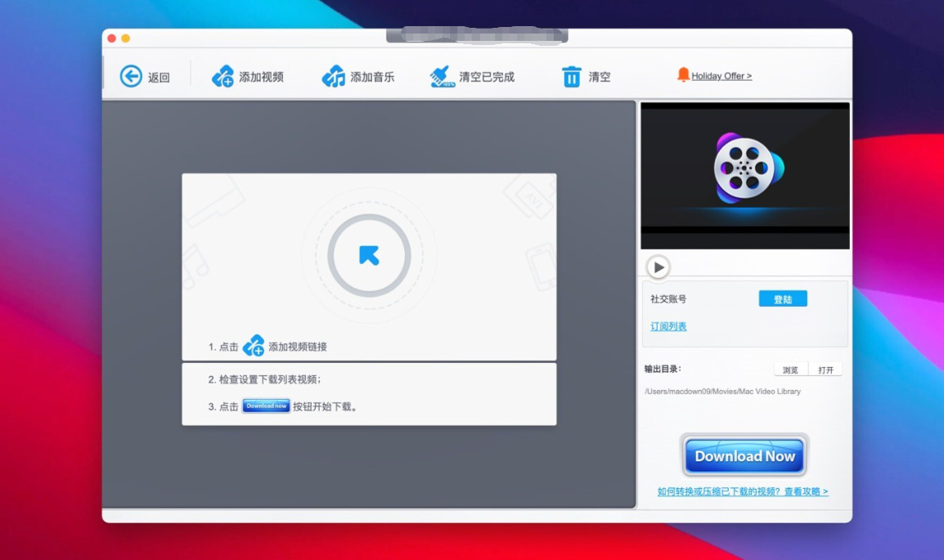The height and width of the screenshot is (560, 944).
Task: Click the cloud icon in step 1 instruction
Action: (254, 346)
